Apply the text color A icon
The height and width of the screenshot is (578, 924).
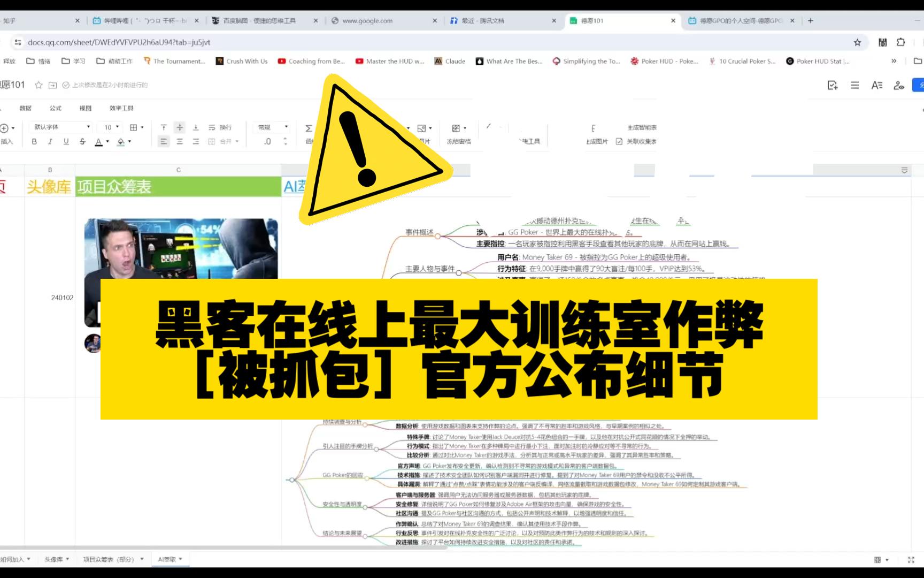click(x=98, y=142)
